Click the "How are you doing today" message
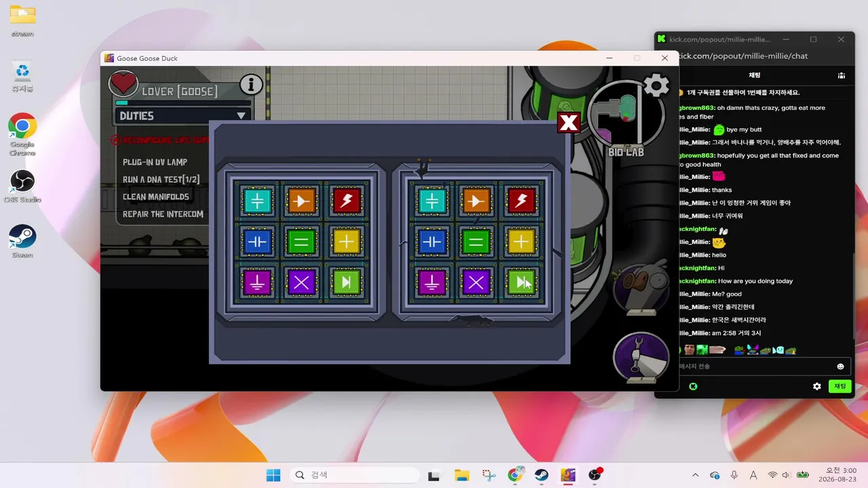This screenshot has height=488, width=868. click(x=754, y=281)
